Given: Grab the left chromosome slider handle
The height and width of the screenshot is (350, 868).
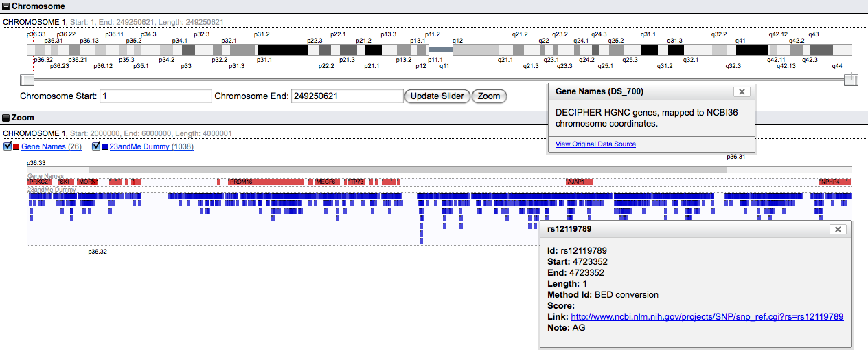Looking at the screenshot, I should [x=27, y=80].
